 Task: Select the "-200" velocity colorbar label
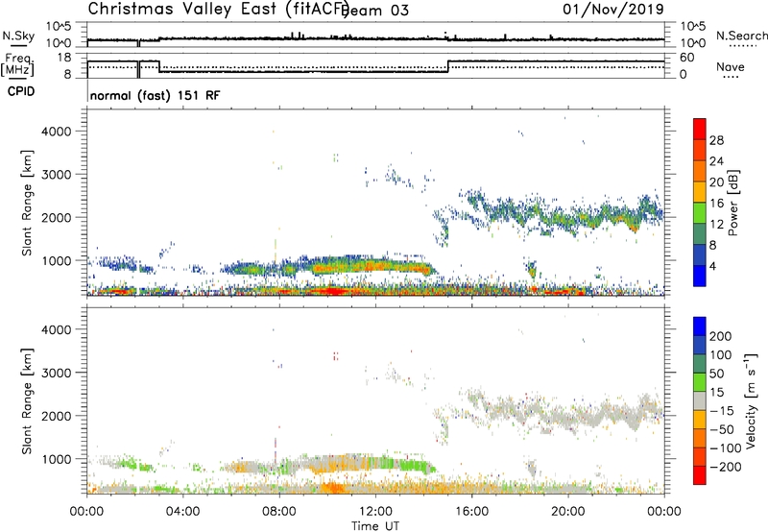click(x=725, y=468)
